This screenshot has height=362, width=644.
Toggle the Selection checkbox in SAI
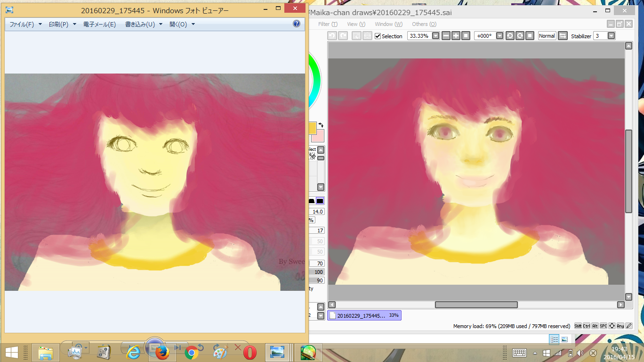click(x=378, y=36)
